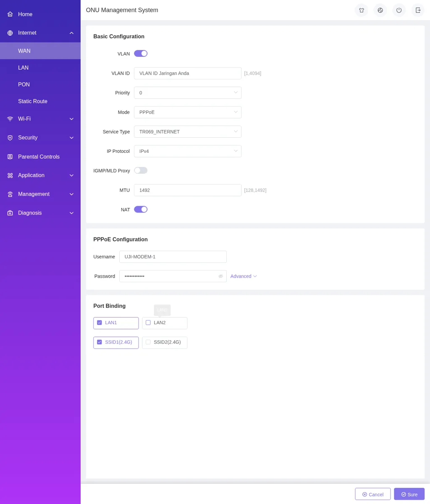Image resolution: width=430 pixels, height=504 pixels.
Task: Turn off the VLAN switch
Action: [141, 53]
